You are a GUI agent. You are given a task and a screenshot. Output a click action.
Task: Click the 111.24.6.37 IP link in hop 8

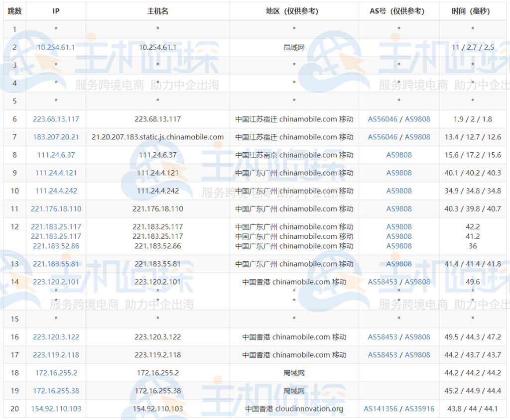[56, 155]
